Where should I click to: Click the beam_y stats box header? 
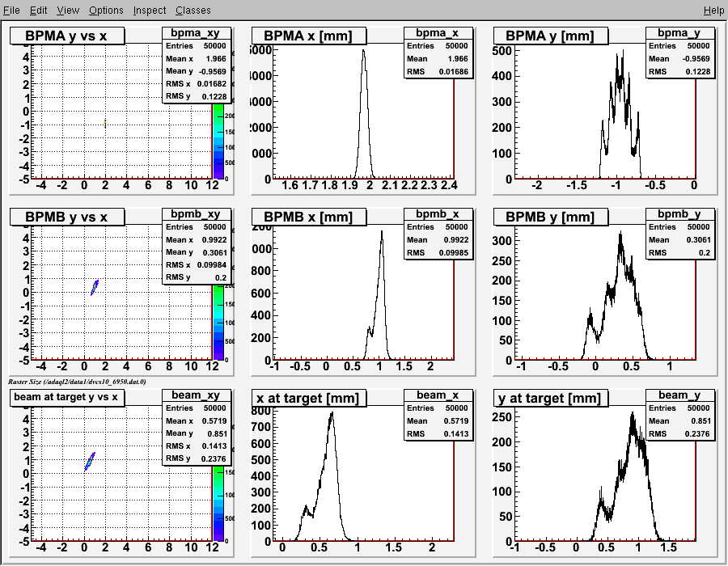pos(679,395)
